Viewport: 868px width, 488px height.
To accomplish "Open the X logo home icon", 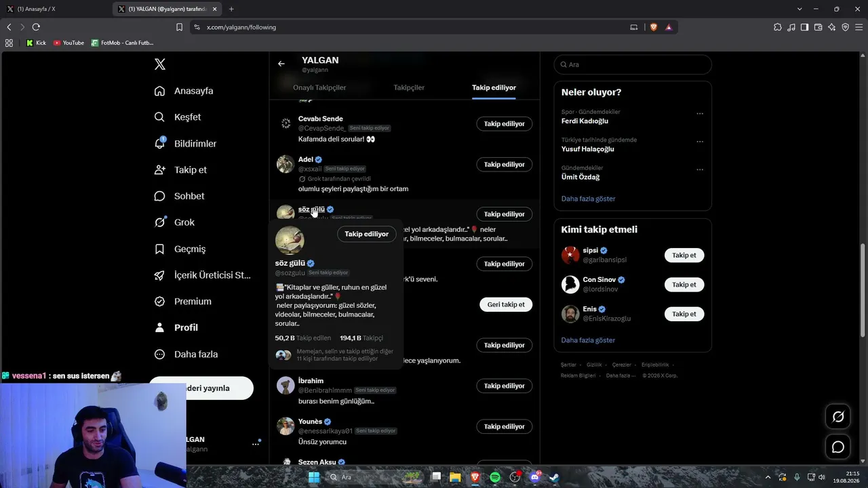I will [x=160, y=64].
